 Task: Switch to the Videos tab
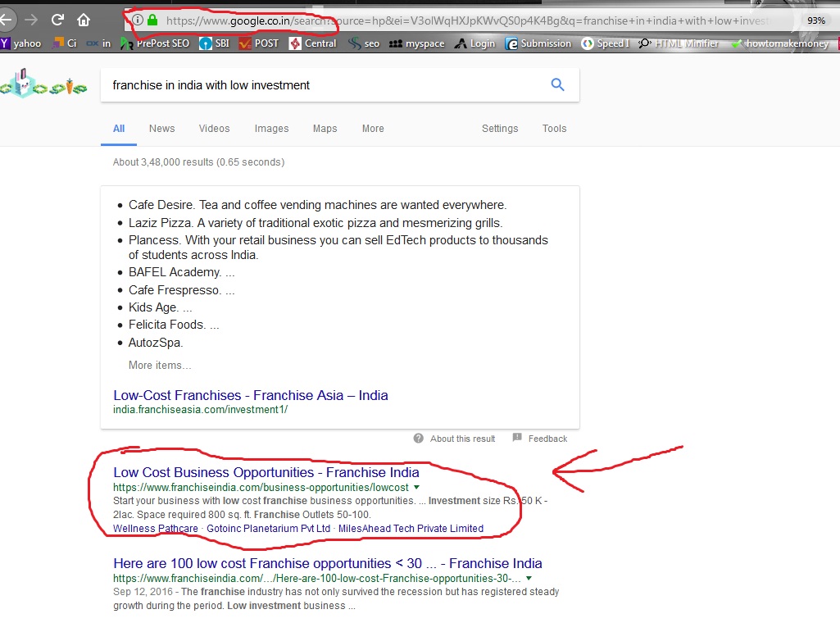tap(214, 129)
